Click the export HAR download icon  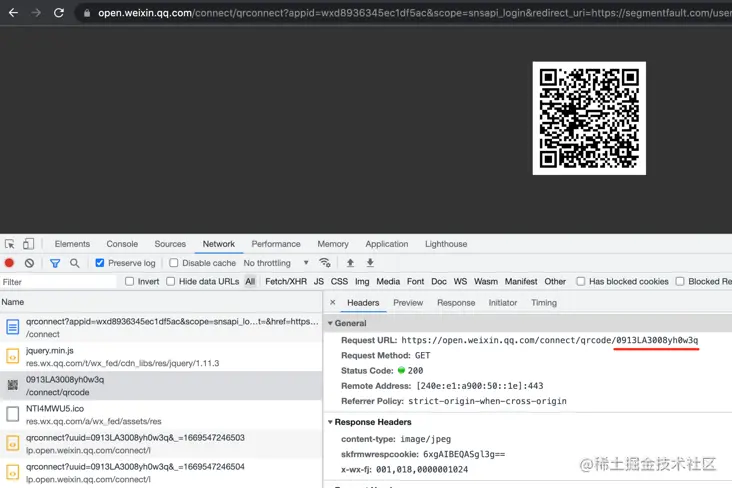[x=370, y=263]
